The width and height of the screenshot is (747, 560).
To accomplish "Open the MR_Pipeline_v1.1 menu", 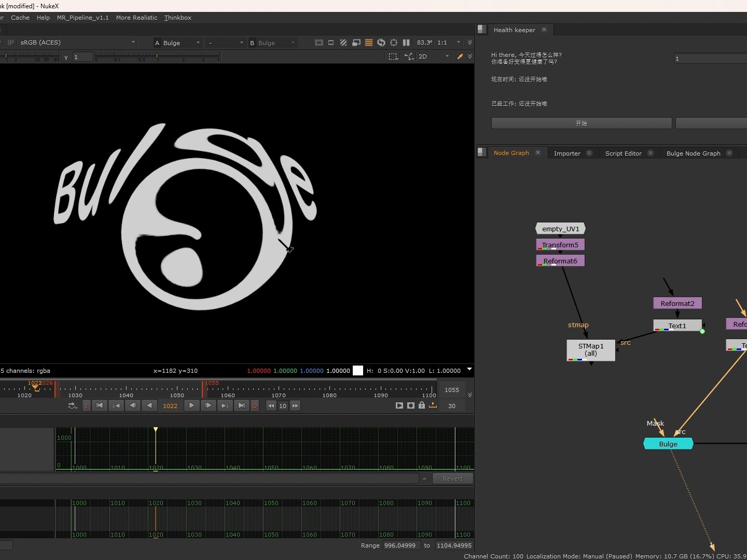I will (x=83, y=18).
